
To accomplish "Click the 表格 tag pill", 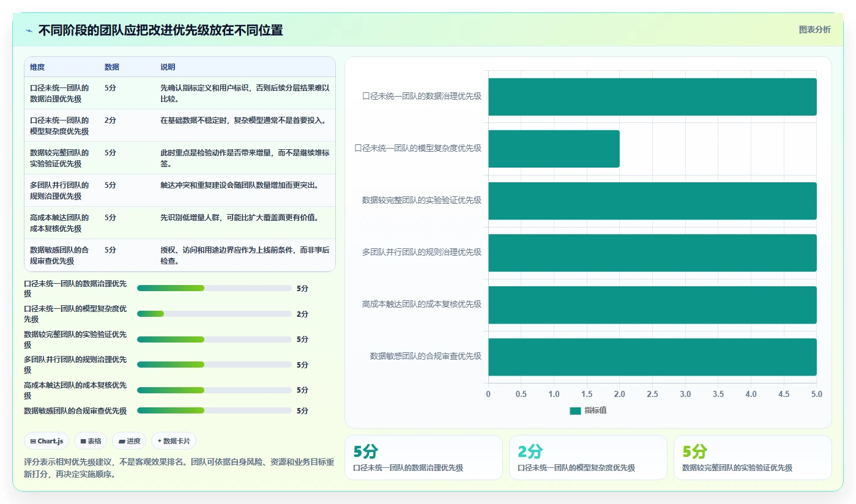I will click(x=91, y=441).
